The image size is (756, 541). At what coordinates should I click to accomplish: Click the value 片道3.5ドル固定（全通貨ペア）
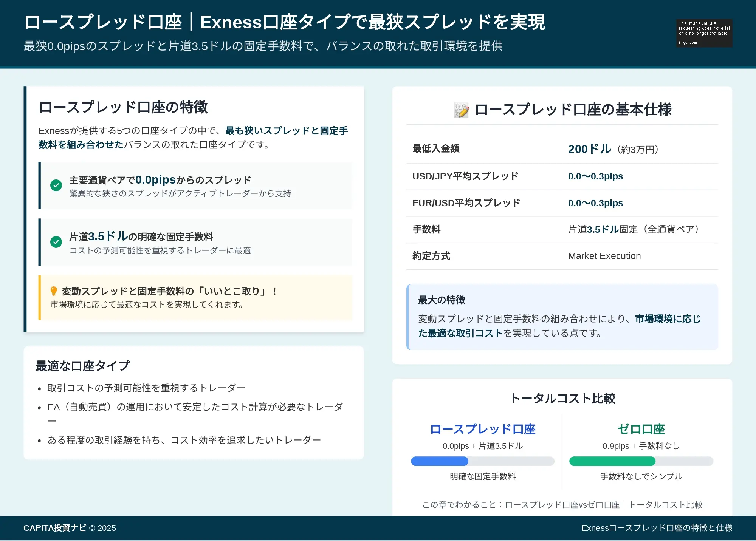point(634,229)
